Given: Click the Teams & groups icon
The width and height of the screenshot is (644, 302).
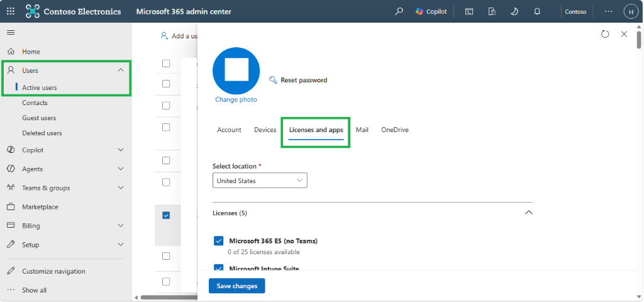Looking at the screenshot, I should 11,187.
